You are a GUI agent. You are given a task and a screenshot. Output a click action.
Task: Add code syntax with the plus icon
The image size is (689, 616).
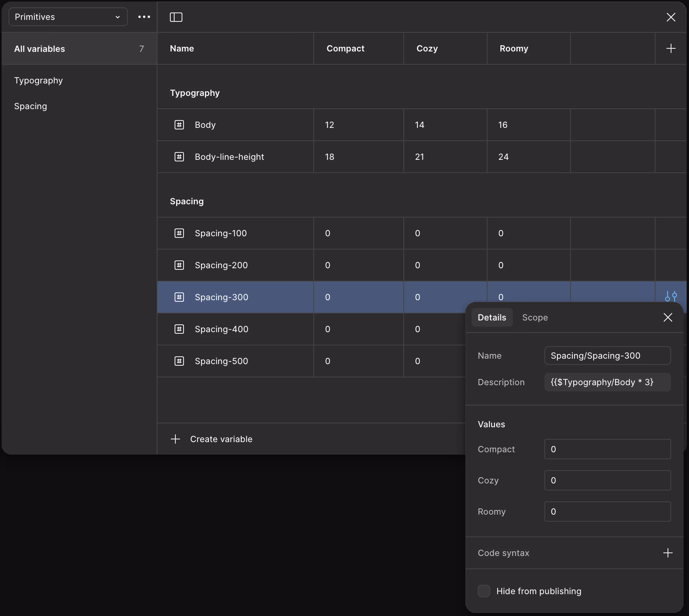668,553
